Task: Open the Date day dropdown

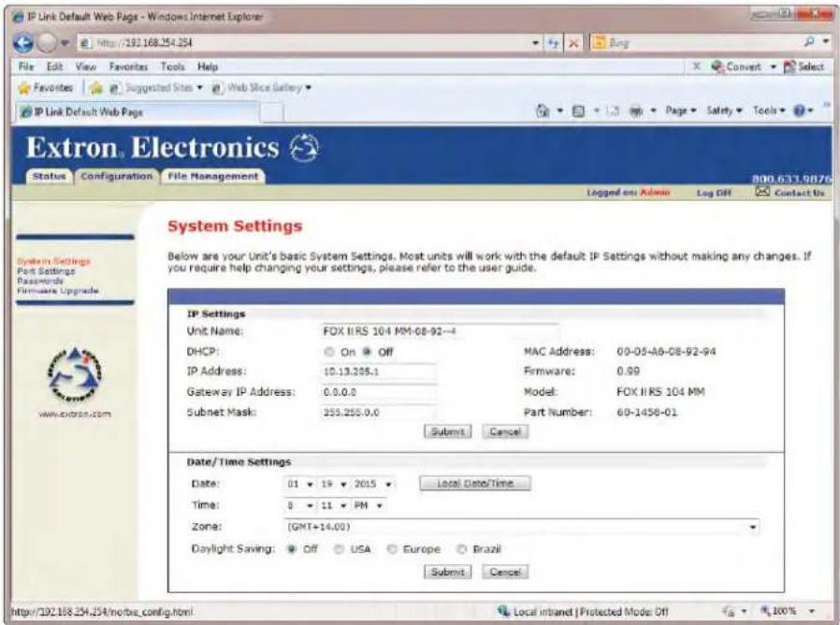Action: point(333,484)
